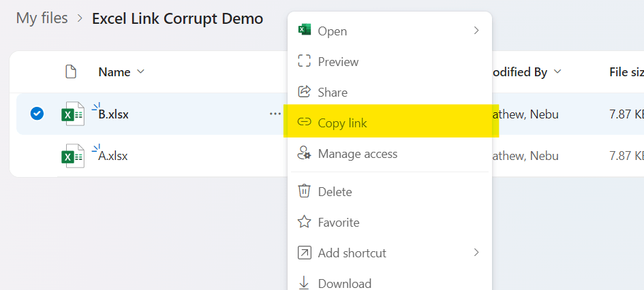Click the Excel icon beside Open
Screen dimensions: 644x290
coord(305,31)
